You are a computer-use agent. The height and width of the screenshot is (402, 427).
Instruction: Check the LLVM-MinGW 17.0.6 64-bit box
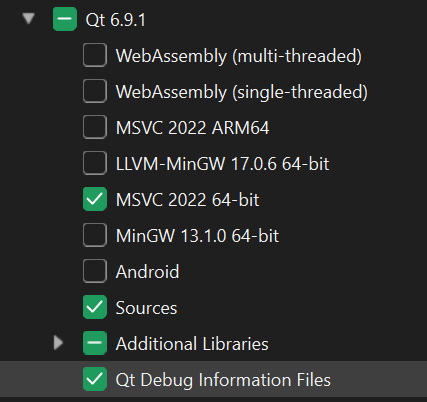95,163
